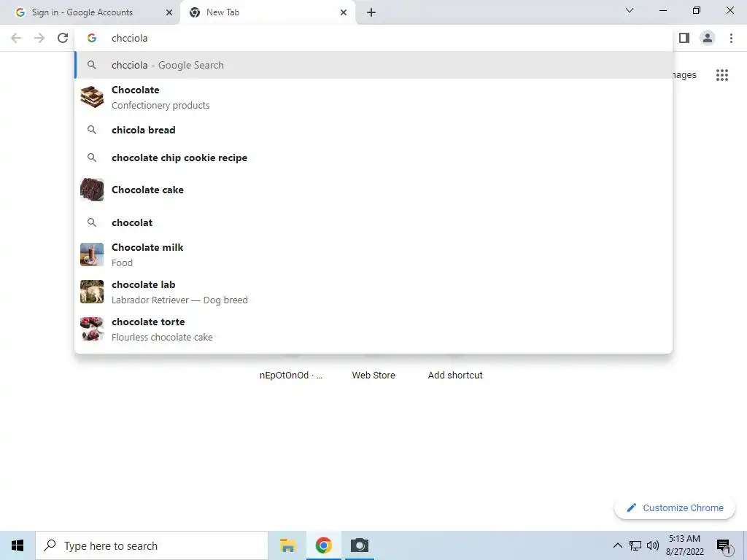Click magnifier icon beside chicola bread
747x560 pixels.
[x=92, y=130]
